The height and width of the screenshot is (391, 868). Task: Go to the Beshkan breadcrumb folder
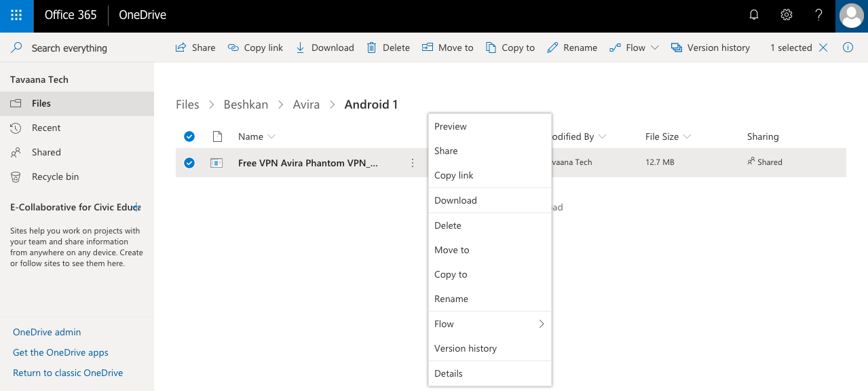[x=246, y=105]
